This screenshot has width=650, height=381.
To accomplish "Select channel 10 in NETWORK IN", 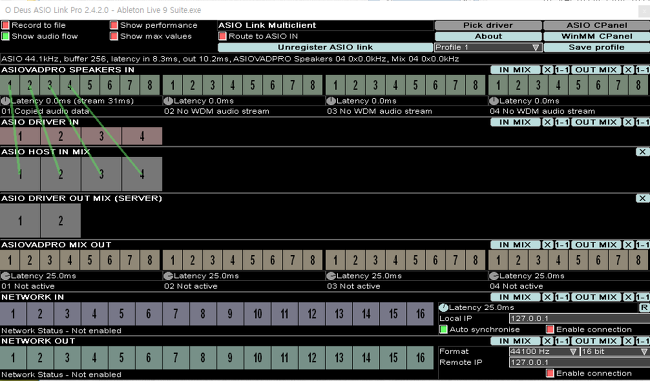I will pos(257,314).
